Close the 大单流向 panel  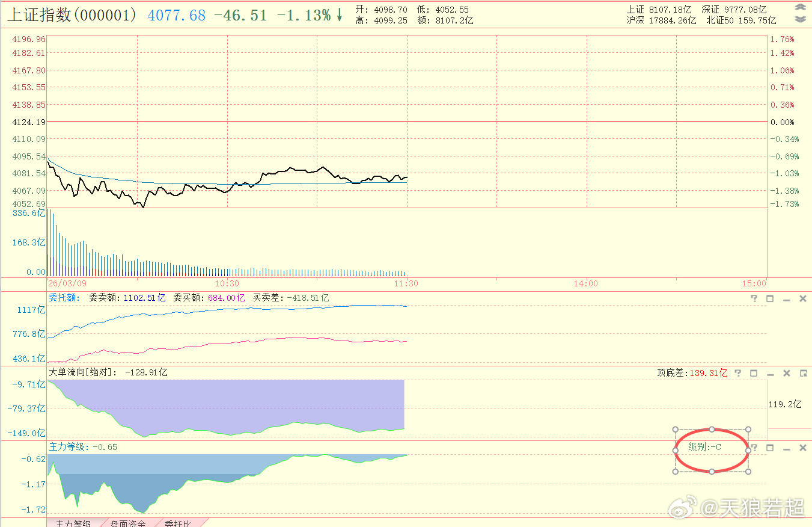(786, 373)
